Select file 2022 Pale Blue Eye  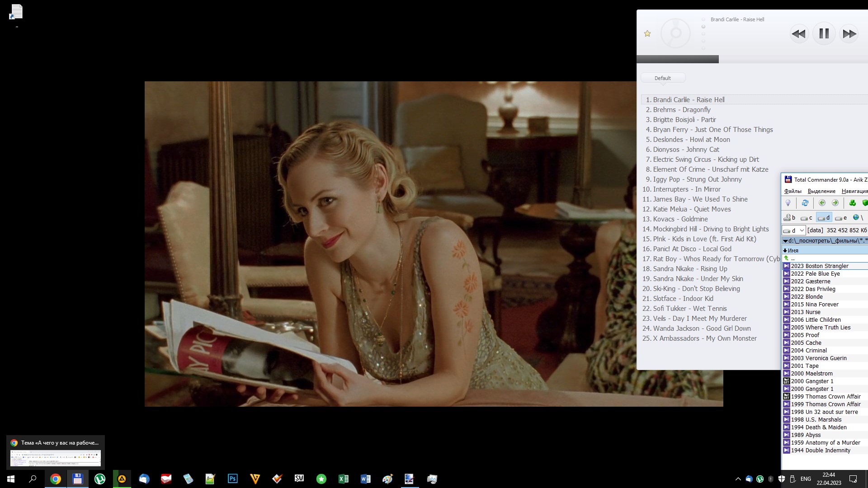825,274
